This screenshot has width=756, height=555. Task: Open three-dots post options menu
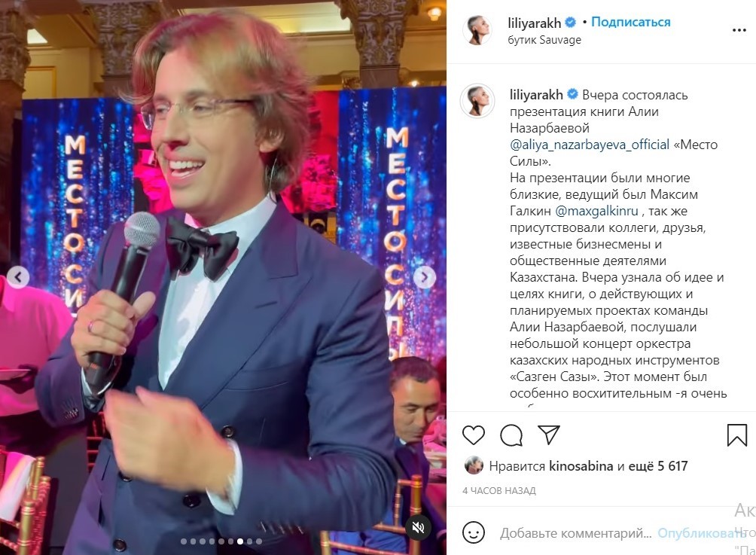(739, 30)
